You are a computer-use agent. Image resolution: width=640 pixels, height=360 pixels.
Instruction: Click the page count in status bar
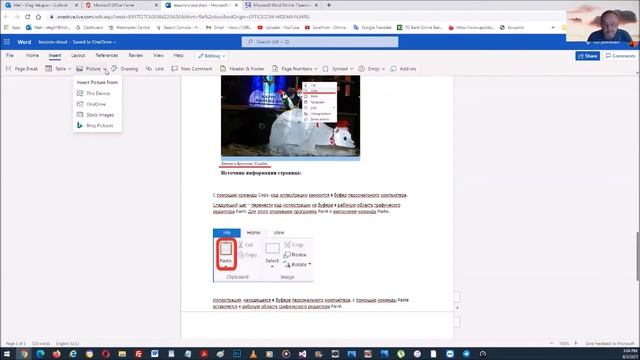16,344
